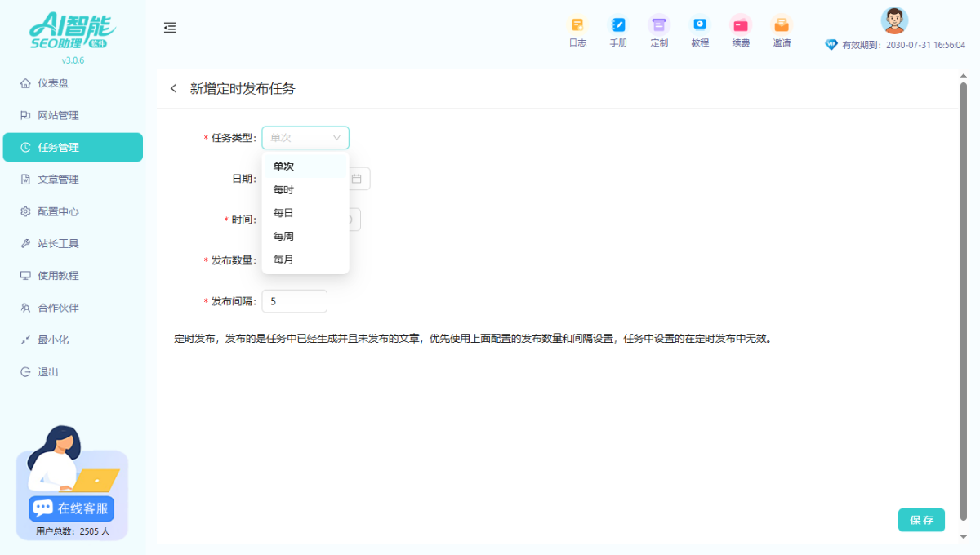This screenshot has height=555, width=980.
Task: Open 配置中心 in the sidebar
Action: 73,211
